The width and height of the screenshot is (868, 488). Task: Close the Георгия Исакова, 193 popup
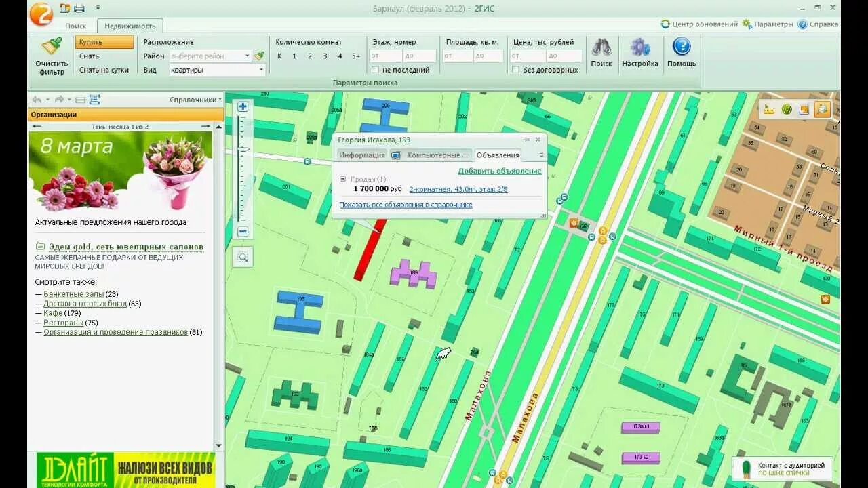point(538,140)
